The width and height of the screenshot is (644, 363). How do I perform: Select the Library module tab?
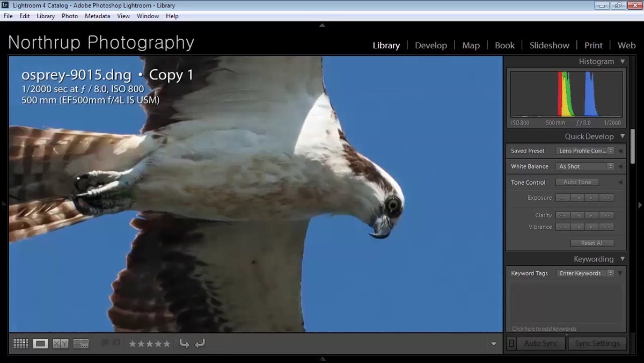[386, 46]
